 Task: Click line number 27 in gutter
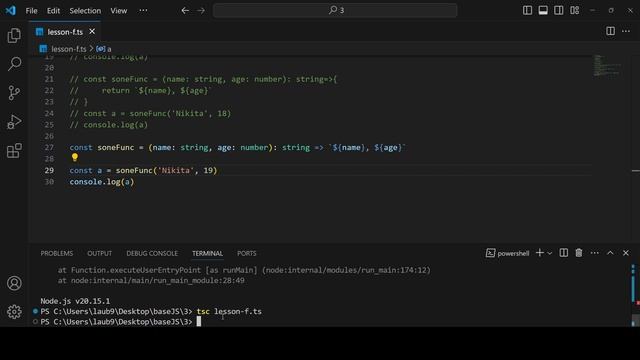(x=49, y=147)
